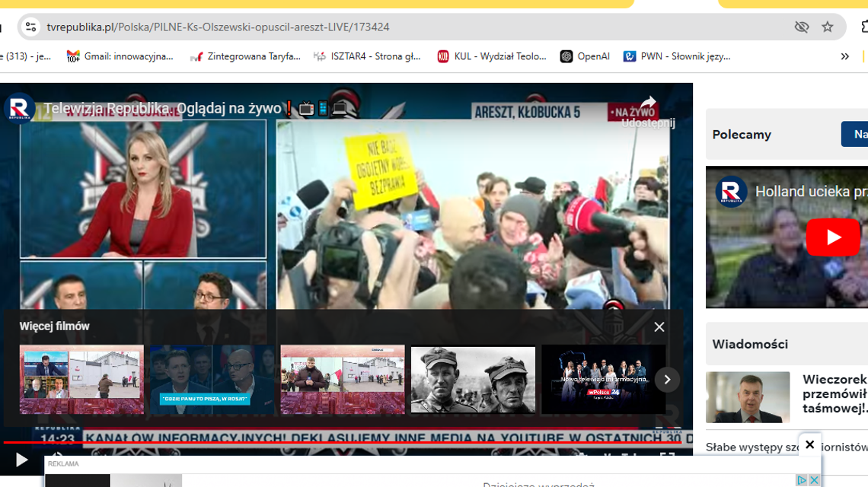The width and height of the screenshot is (868, 487).
Task: Click the crossed-out eye tracking protection icon
Action: click(801, 27)
